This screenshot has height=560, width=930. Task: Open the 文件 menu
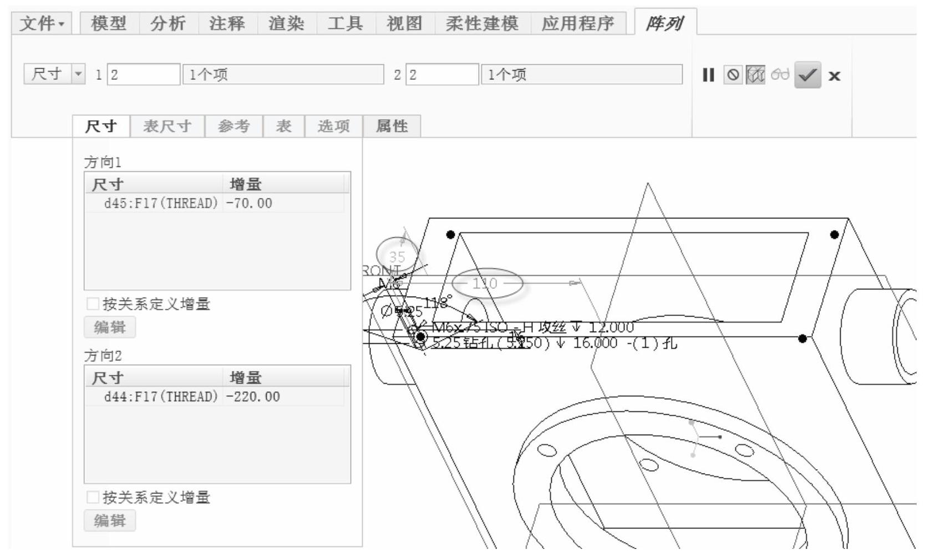tap(42, 24)
